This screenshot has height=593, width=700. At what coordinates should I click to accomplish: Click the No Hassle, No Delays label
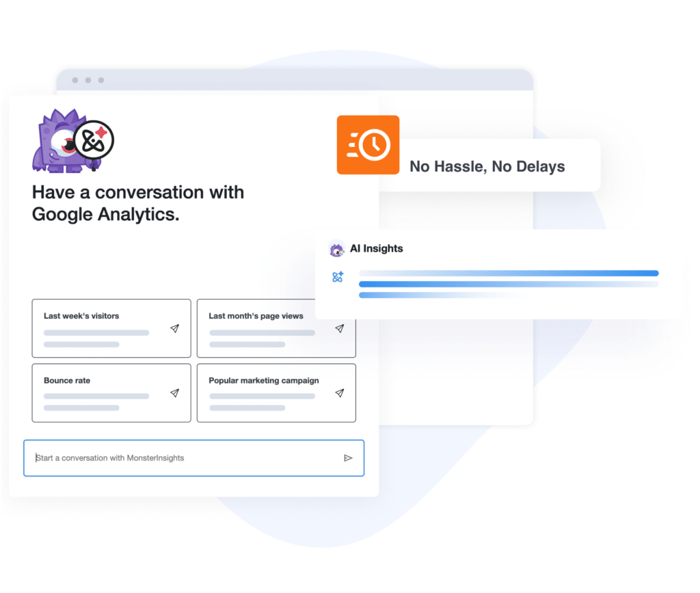coord(487,167)
